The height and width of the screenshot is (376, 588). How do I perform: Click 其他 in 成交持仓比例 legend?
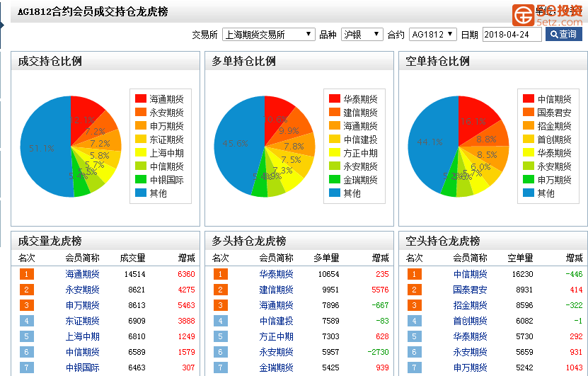[158, 193]
